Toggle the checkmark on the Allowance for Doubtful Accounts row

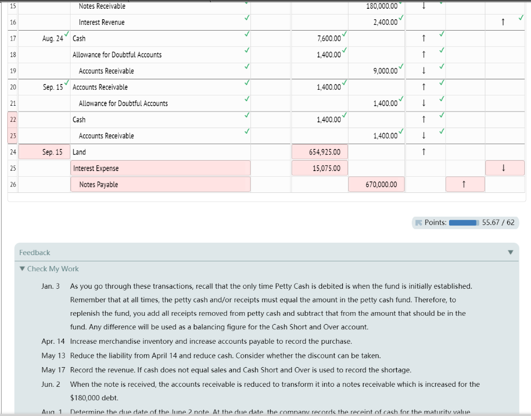(247, 51)
